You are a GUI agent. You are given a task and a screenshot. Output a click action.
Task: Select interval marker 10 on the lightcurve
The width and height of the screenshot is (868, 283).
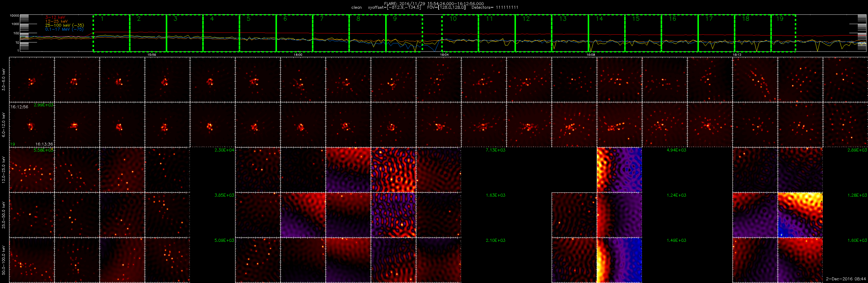(453, 19)
